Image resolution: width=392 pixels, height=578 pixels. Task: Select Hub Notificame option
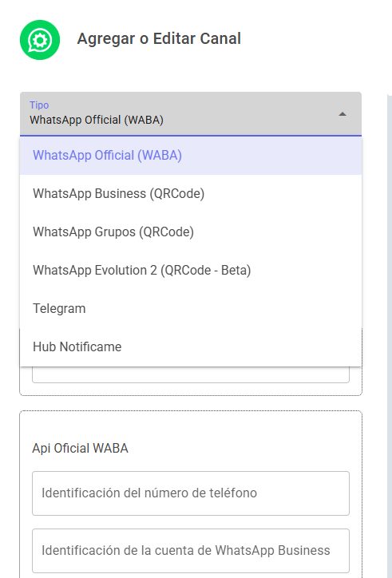(x=191, y=347)
